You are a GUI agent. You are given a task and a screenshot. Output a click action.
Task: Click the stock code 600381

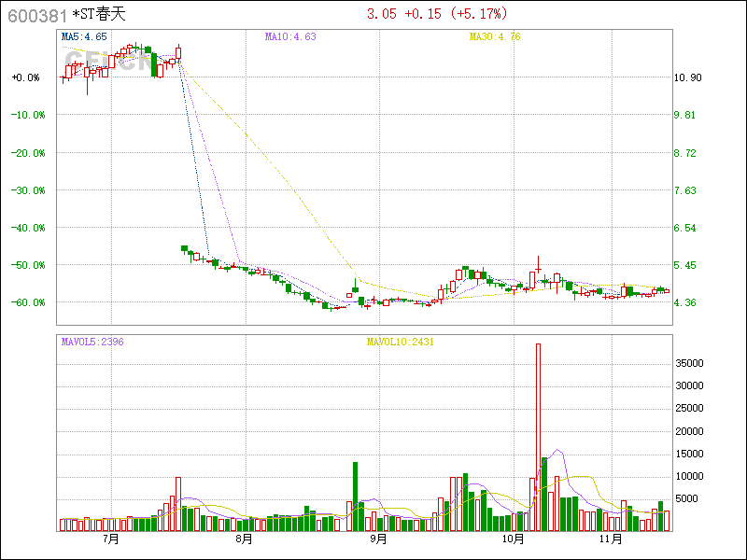(x=35, y=15)
